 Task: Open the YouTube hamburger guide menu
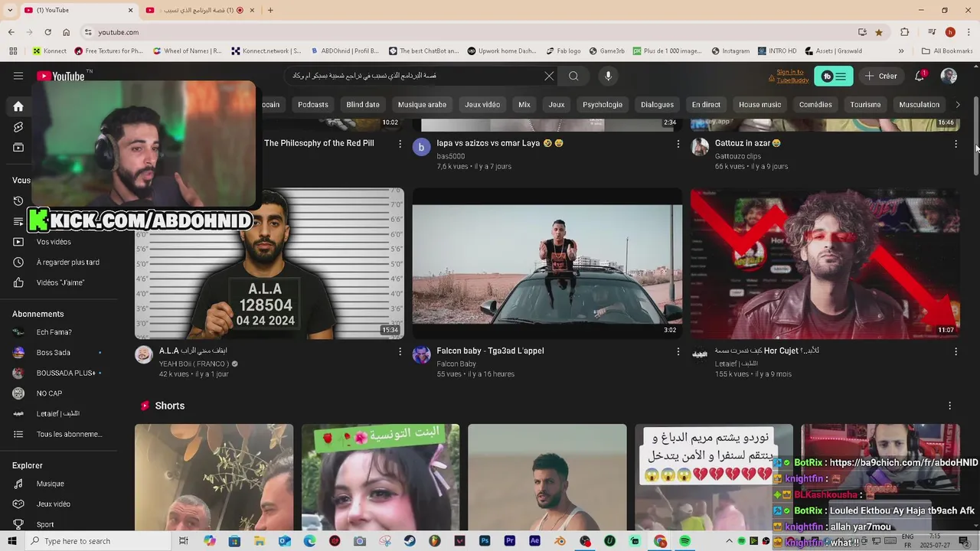18,76
